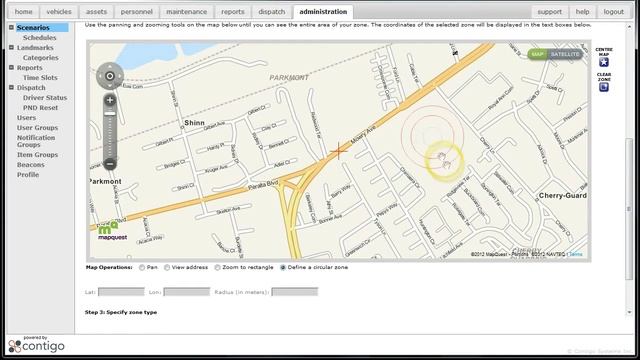Click the Contigo logo in the footer
640x360 pixels.
pyautogui.click(x=36, y=345)
